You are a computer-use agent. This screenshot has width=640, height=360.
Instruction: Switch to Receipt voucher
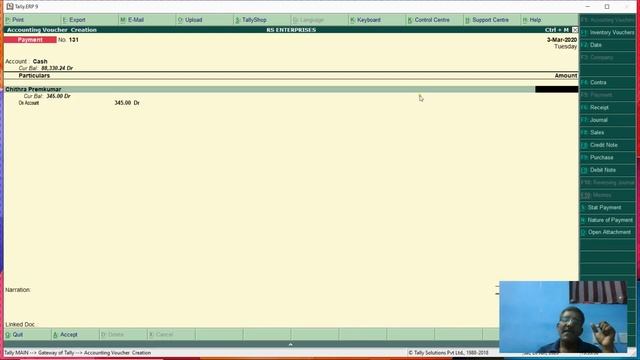[x=607, y=107]
